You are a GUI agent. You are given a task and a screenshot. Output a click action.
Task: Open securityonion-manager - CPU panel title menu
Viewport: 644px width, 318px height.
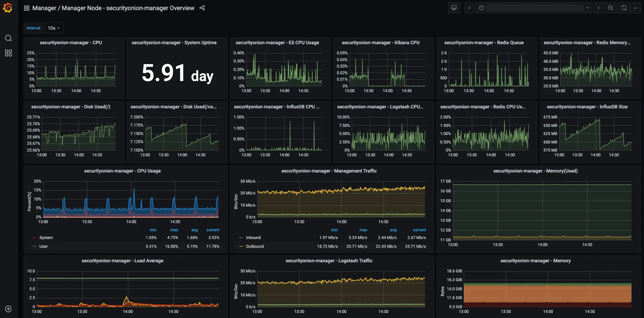coord(71,43)
